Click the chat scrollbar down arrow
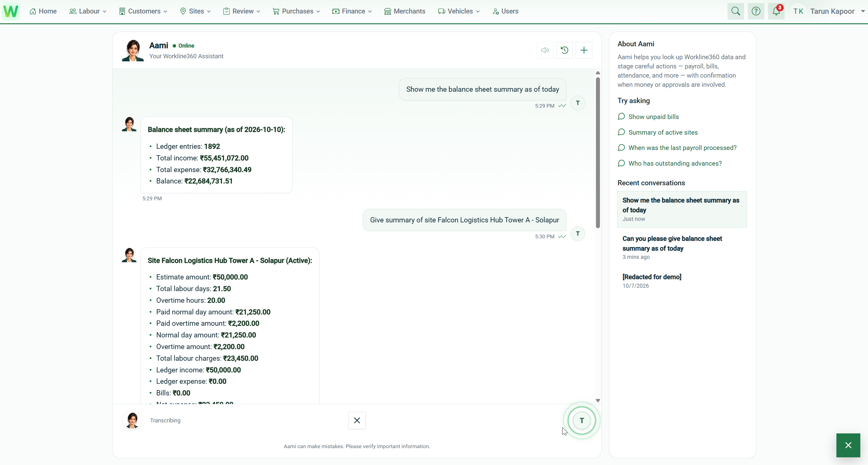The image size is (868, 465). (x=598, y=400)
